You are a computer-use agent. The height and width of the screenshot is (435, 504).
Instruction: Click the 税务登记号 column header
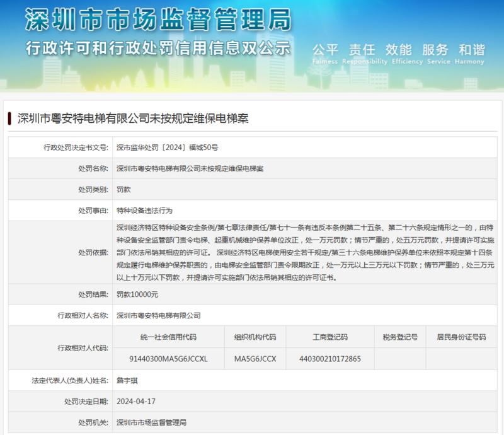click(400, 337)
